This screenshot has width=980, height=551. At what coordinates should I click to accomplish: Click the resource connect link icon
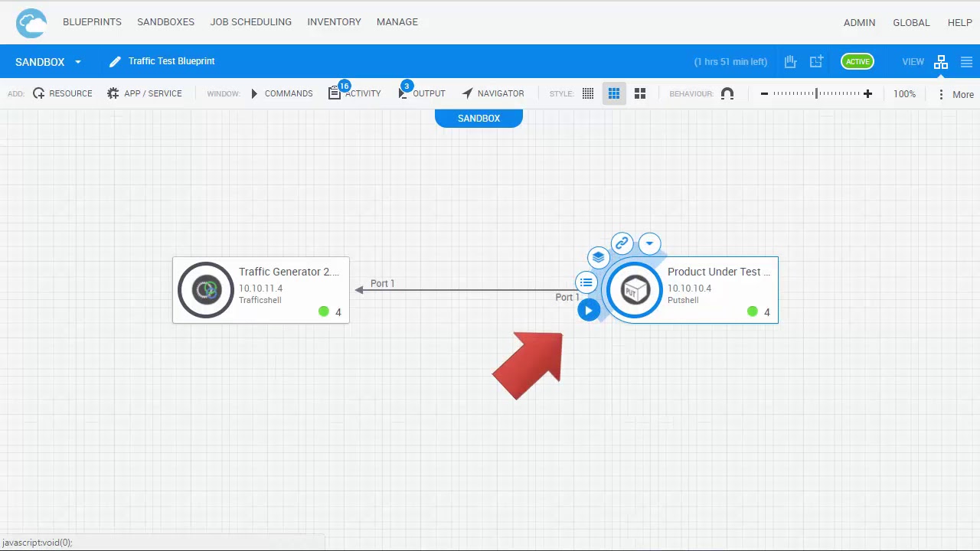[x=622, y=243]
